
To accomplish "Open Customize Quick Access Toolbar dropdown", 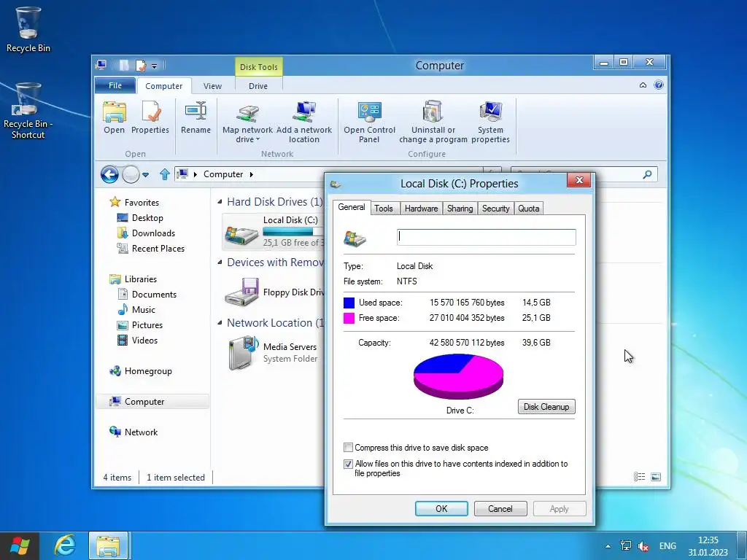I will pyautogui.click(x=155, y=66).
